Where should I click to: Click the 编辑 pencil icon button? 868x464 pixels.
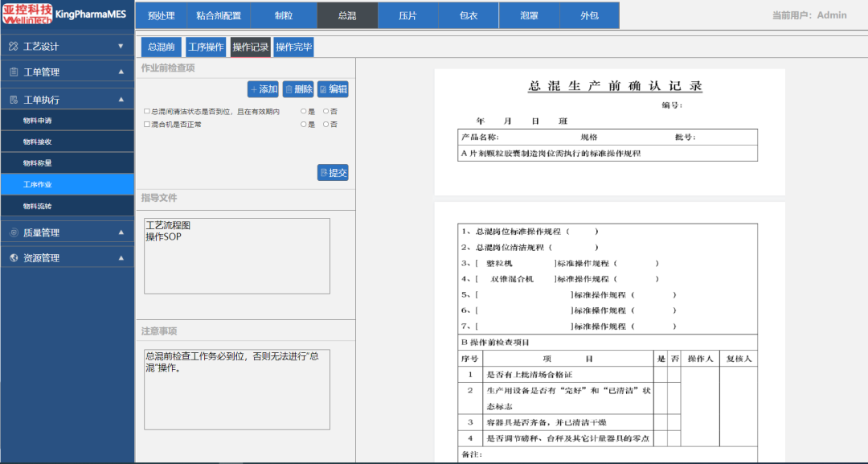pyautogui.click(x=333, y=89)
